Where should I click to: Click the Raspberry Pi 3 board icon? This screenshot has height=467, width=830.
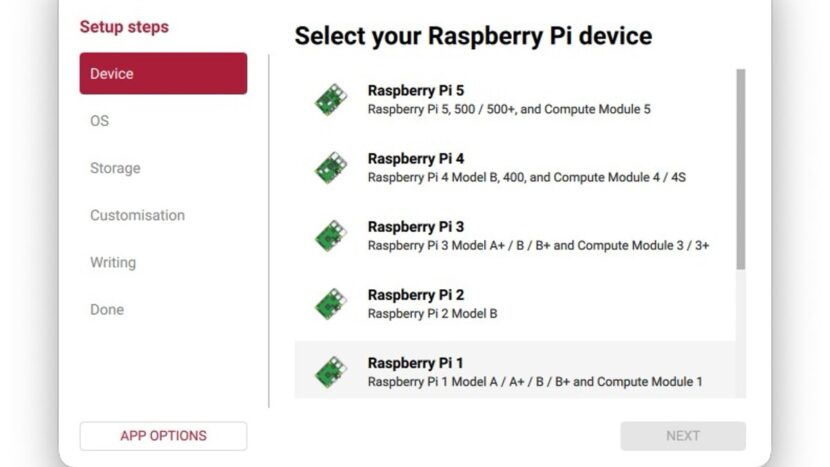click(x=331, y=235)
